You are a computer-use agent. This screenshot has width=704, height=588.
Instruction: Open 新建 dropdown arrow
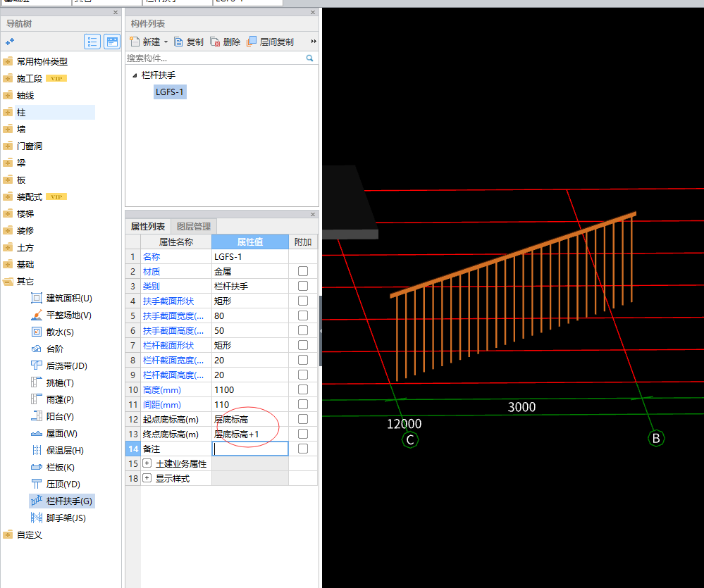166,42
